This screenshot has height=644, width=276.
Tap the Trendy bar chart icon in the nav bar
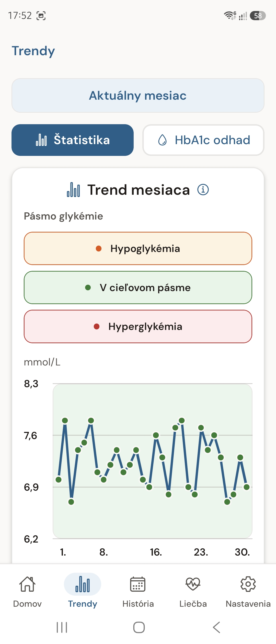pyautogui.click(x=83, y=584)
